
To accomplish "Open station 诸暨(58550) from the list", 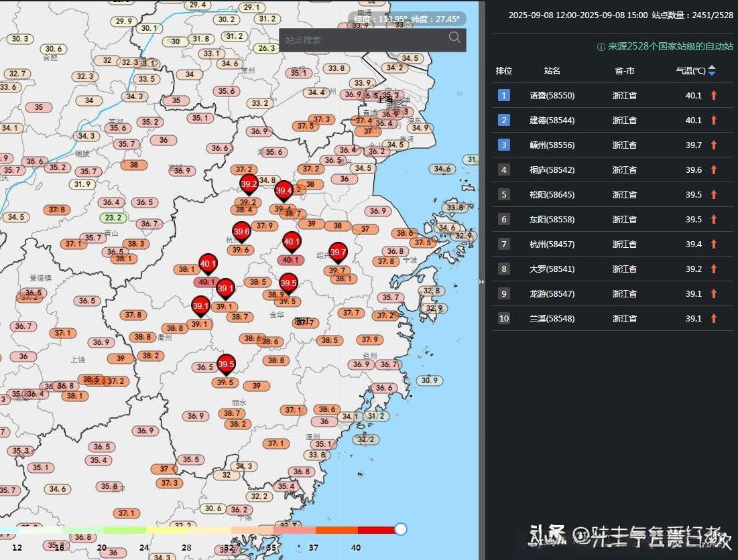I will point(552,95).
